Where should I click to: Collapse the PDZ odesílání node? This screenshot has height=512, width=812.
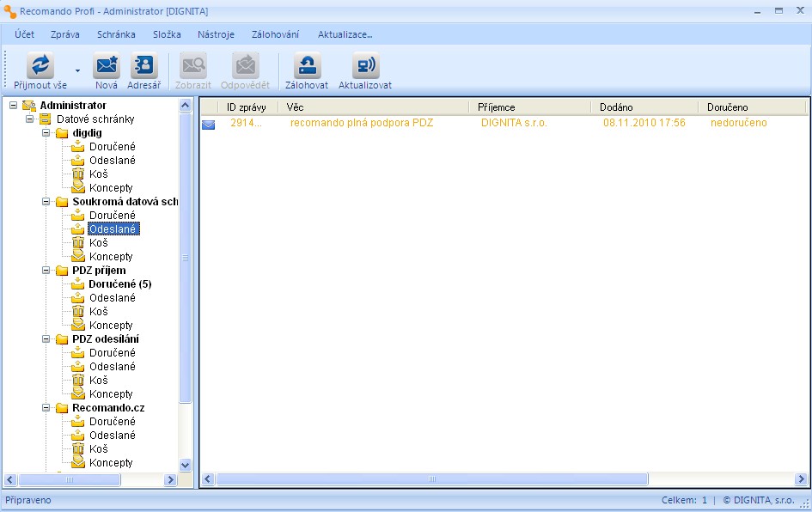46,339
